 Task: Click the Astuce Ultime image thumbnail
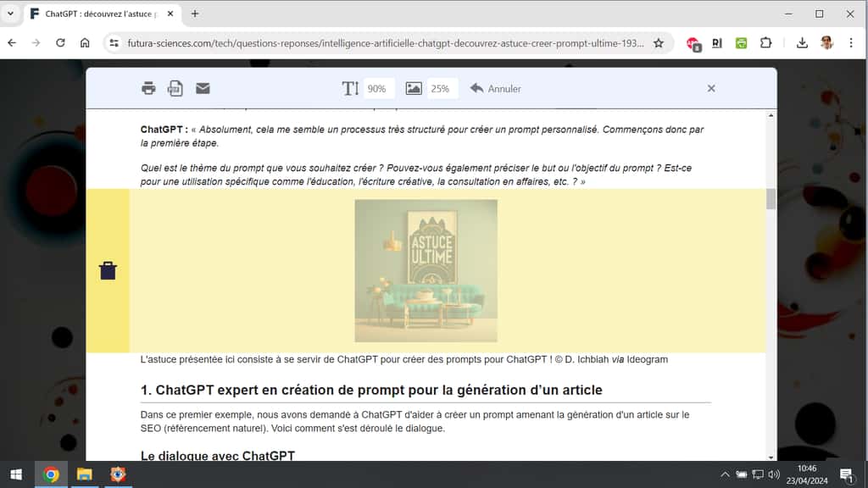point(426,270)
